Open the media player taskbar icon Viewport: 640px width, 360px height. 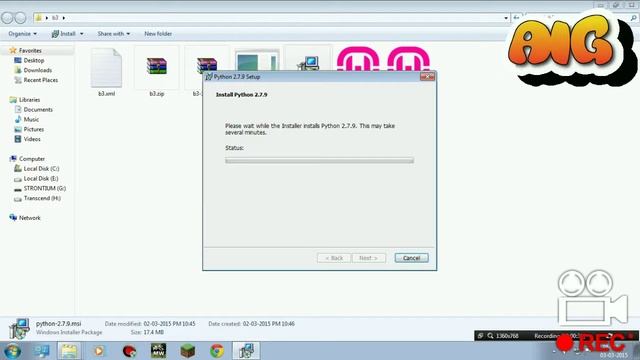(98, 351)
